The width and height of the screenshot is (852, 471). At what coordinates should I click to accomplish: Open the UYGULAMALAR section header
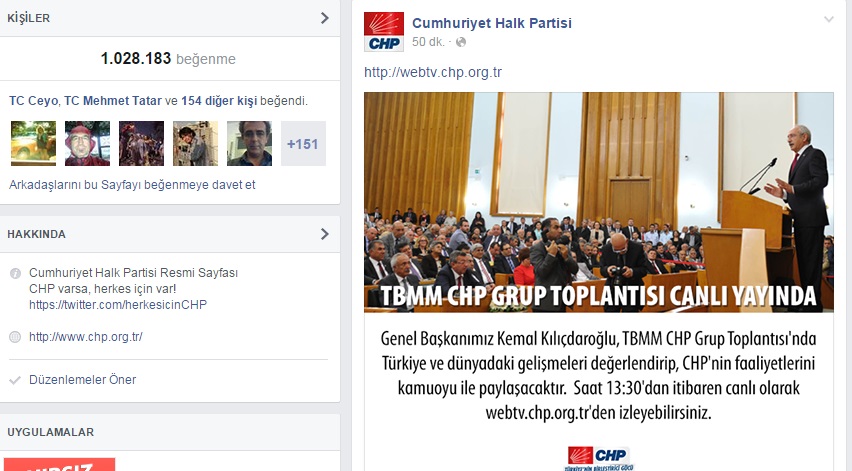pyautogui.click(x=170, y=432)
